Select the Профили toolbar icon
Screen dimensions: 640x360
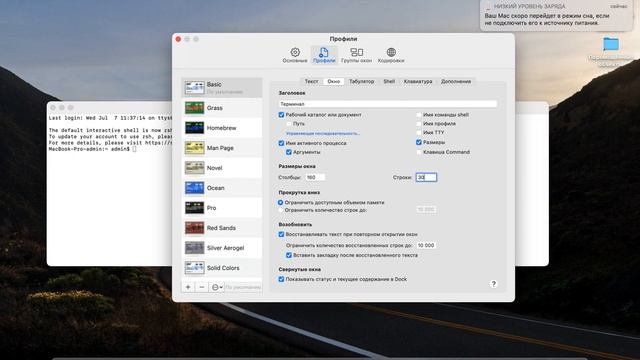click(x=324, y=55)
